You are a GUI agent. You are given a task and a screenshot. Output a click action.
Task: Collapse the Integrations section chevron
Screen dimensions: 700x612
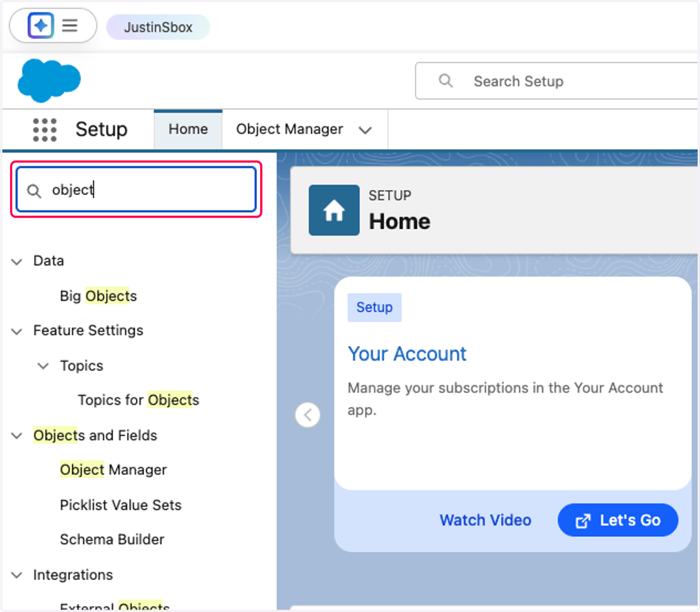(x=17, y=575)
